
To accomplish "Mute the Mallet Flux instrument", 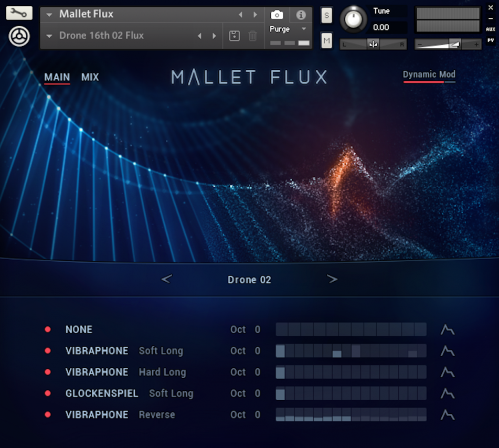I will click(326, 40).
